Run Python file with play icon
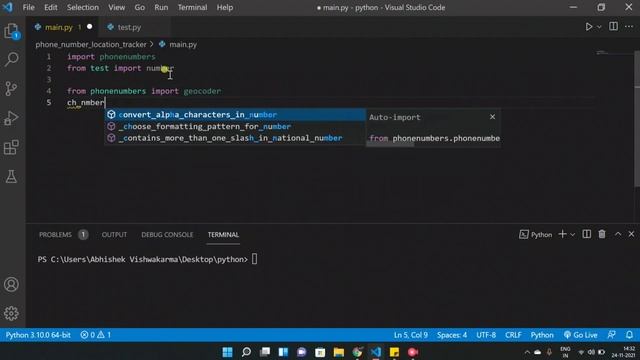This screenshot has width=640, height=360. coord(589,27)
